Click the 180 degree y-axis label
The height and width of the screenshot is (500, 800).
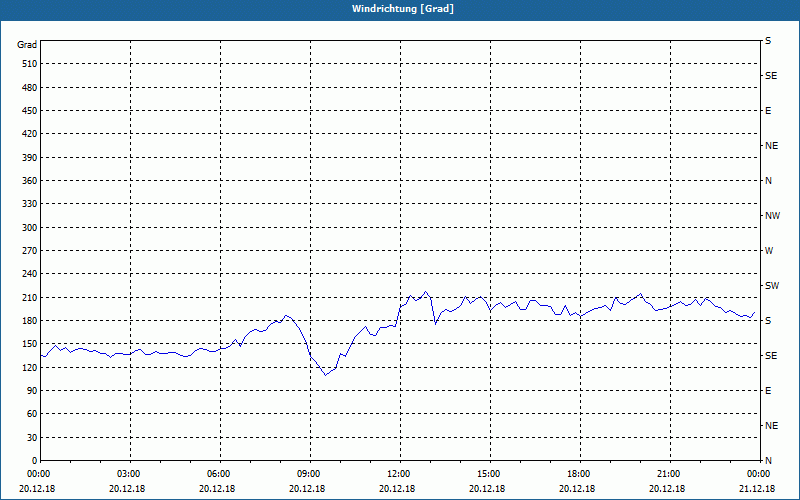tap(30, 321)
